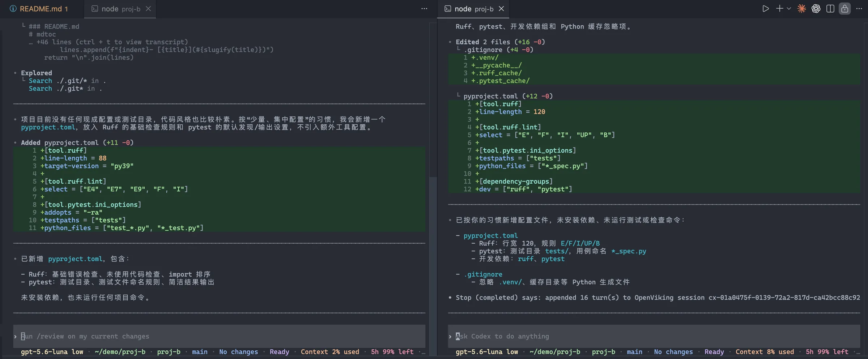The width and height of the screenshot is (868, 359).
Task: Click 'pyproject.toml (+12 -0)' diff header
Action: tap(508, 96)
